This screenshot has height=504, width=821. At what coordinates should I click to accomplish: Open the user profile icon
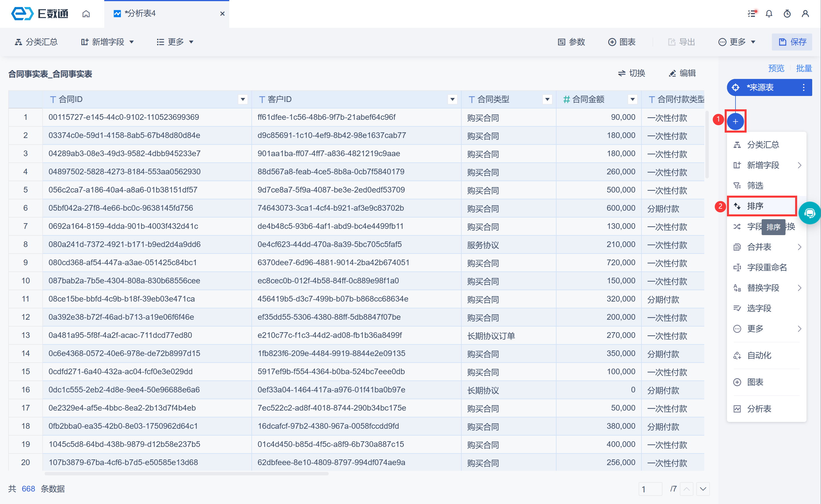[805, 14]
